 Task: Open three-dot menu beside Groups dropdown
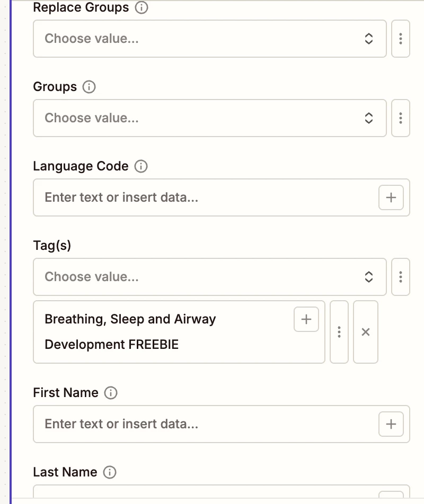[x=401, y=118]
